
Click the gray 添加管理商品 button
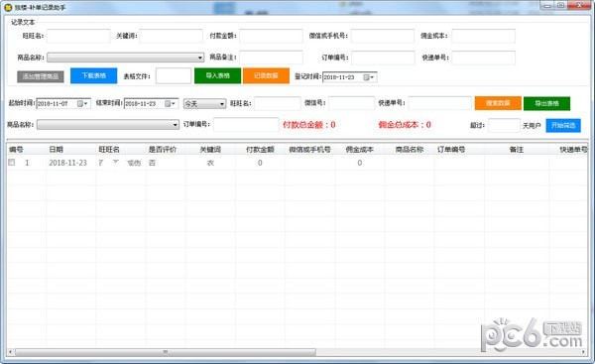[41, 76]
